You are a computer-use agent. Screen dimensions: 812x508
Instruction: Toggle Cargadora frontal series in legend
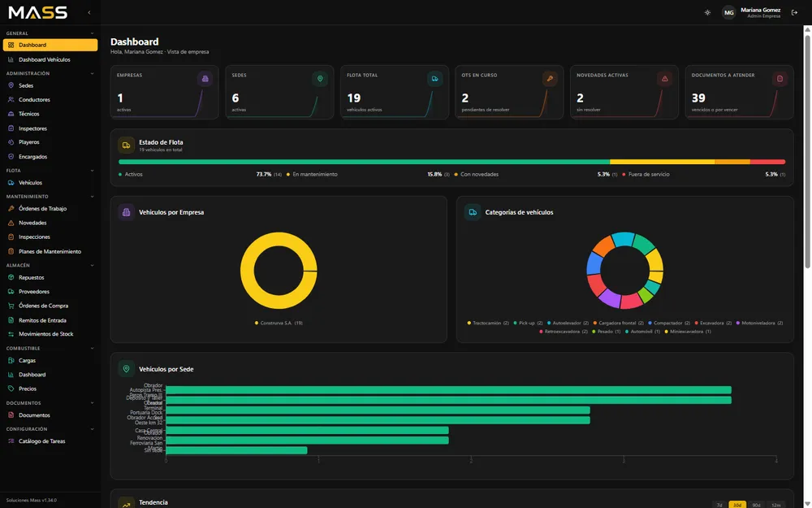pyautogui.click(x=618, y=323)
